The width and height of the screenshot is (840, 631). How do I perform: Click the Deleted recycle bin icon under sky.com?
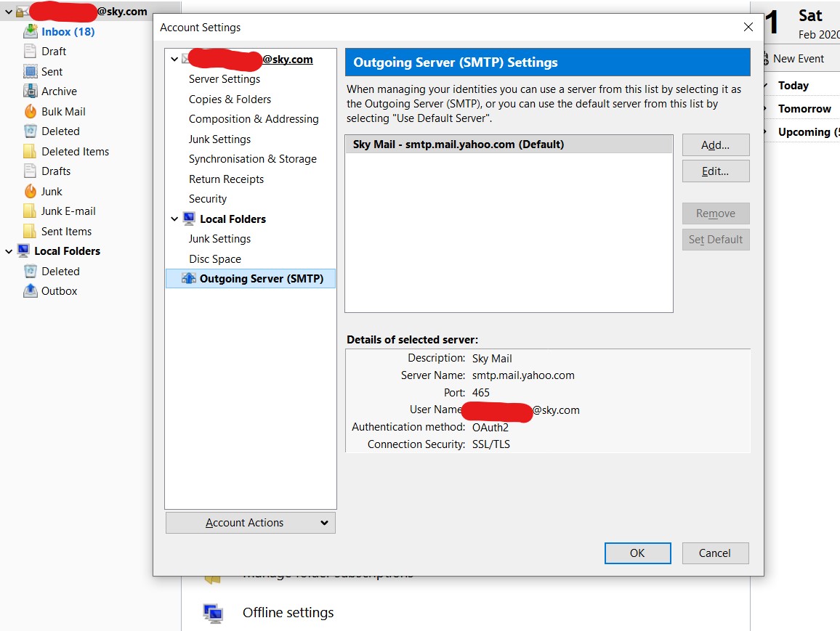point(30,131)
